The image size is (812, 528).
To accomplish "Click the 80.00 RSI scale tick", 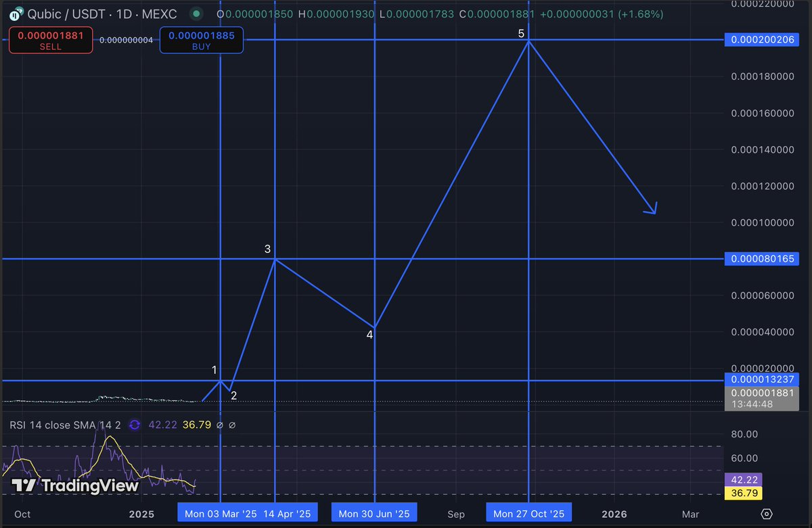I will (x=744, y=434).
